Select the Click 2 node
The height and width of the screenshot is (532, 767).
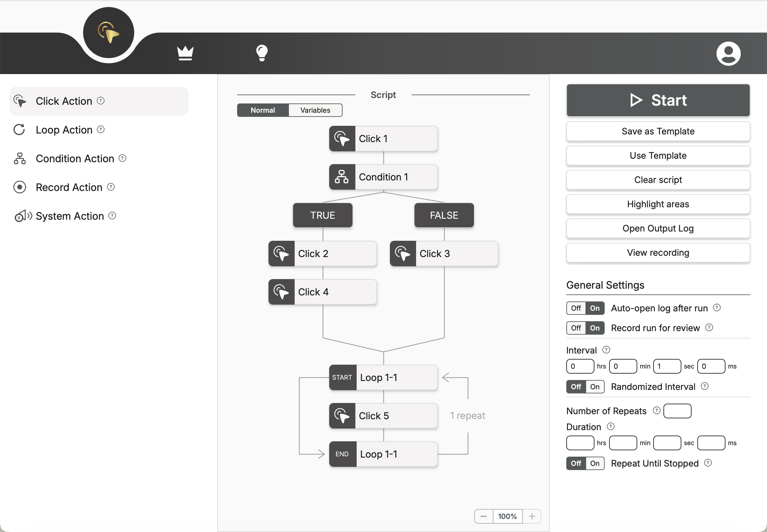tap(322, 254)
